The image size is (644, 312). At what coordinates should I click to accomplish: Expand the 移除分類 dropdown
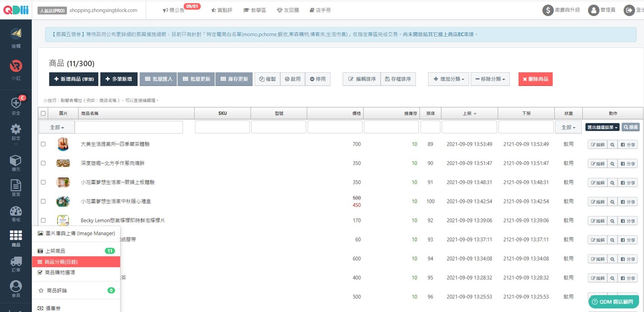click(490, 79)
